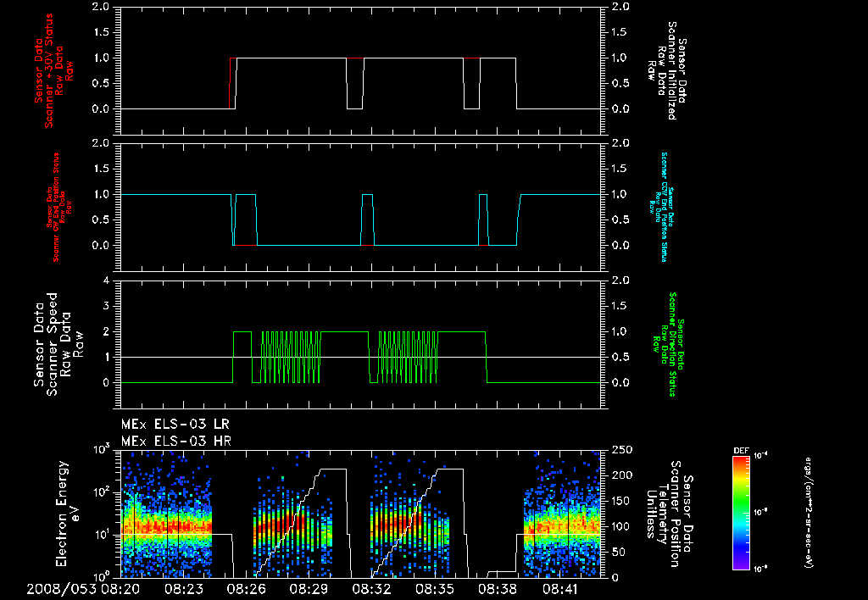Select the 'MEx ELS-03 HR' label
868x600 pixels.
176,442
